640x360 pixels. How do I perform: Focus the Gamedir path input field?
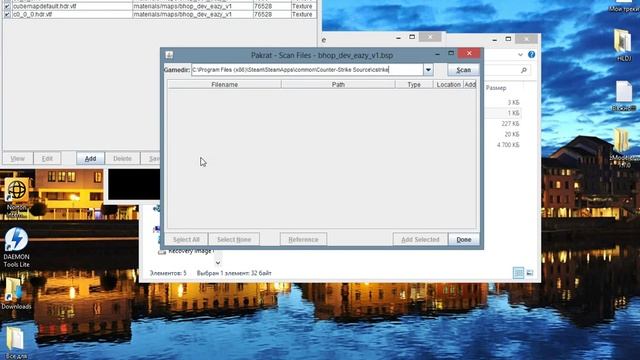[x=307, y=70]
